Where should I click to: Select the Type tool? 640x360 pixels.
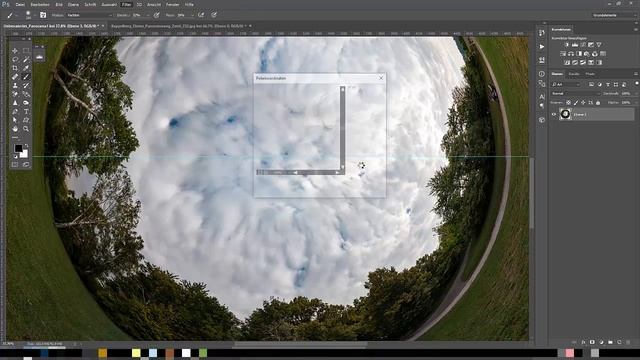26,111
